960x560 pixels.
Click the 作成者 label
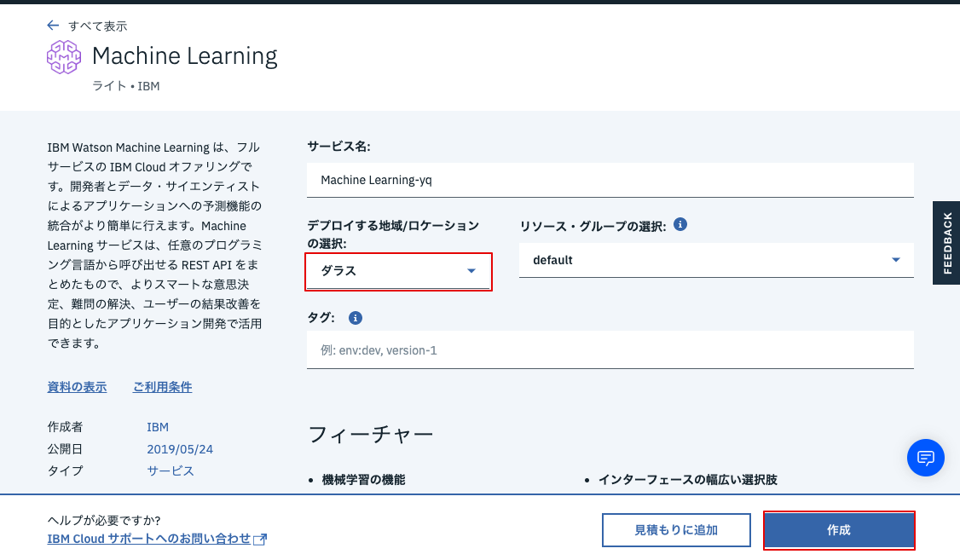(65, 427)
